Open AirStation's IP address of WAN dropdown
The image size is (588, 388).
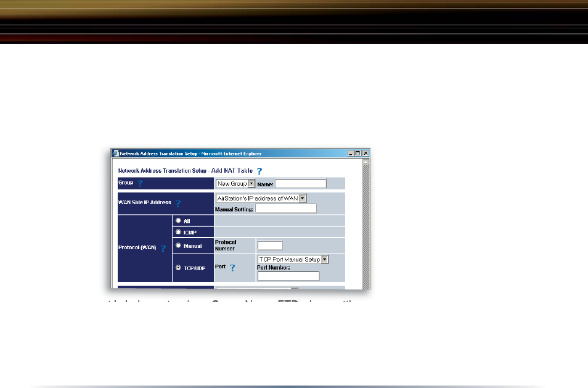[x=261, y=198]
